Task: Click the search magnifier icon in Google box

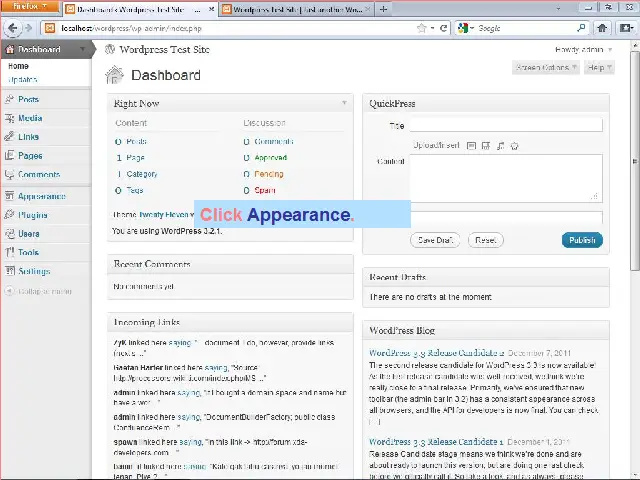Action: [581, 28]
